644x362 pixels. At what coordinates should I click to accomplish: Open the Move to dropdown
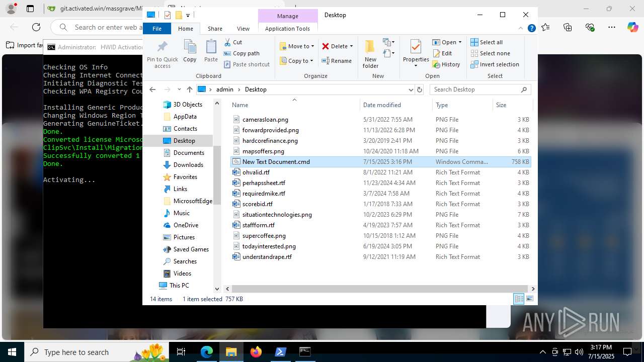click(x=297, y=46)
